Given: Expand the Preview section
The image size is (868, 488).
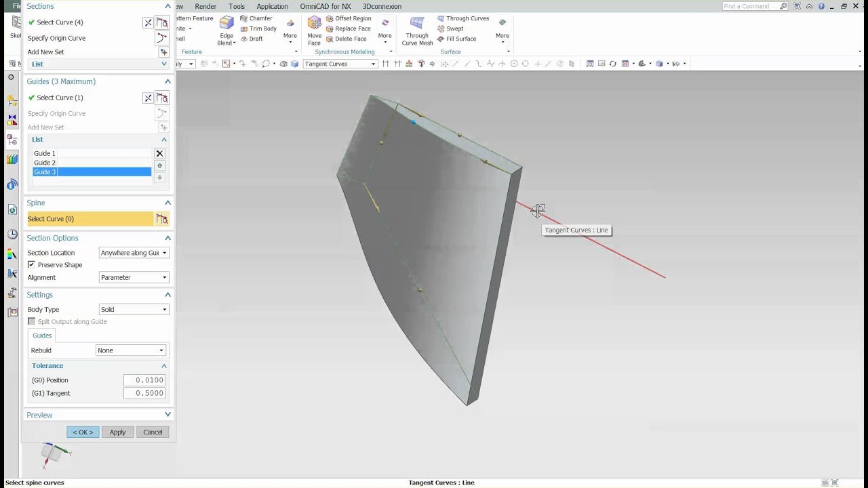Looking at the screenshot, I should pyautogui.click(x=167, y=415).
